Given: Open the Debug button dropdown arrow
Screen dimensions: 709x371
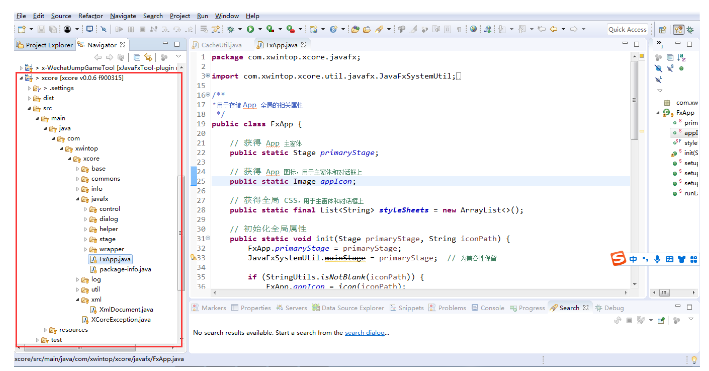Looking at the screenshot, I should [x=240, y=29].
